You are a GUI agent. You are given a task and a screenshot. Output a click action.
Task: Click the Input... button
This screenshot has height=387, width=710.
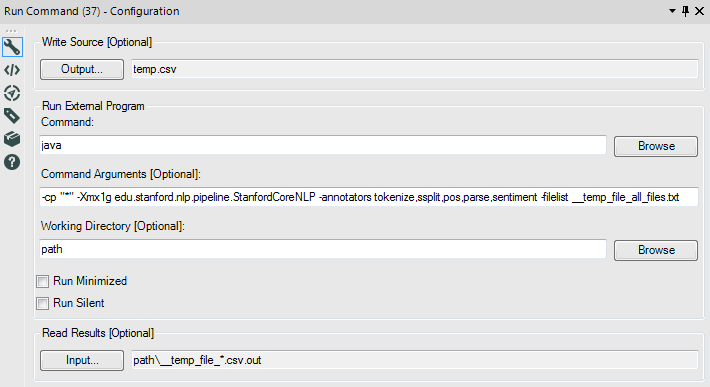[82, 360]
